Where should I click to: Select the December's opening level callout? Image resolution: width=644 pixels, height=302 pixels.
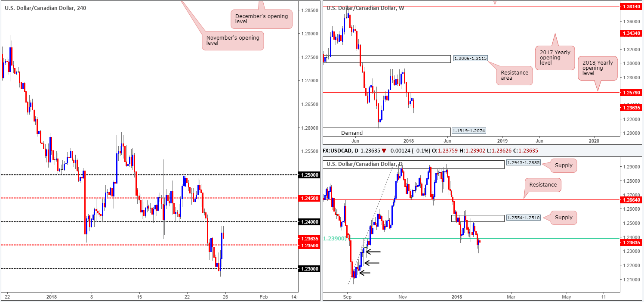[x=262, y=19]
